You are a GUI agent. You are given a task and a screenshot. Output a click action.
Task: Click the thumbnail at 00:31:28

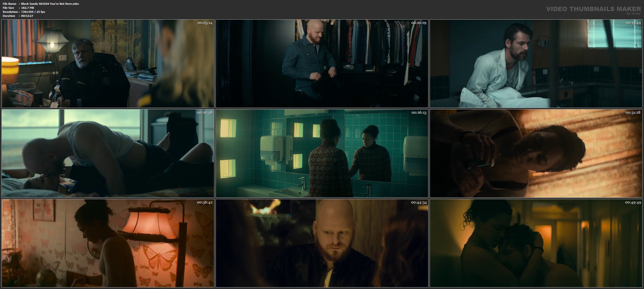tap(536, 153)
